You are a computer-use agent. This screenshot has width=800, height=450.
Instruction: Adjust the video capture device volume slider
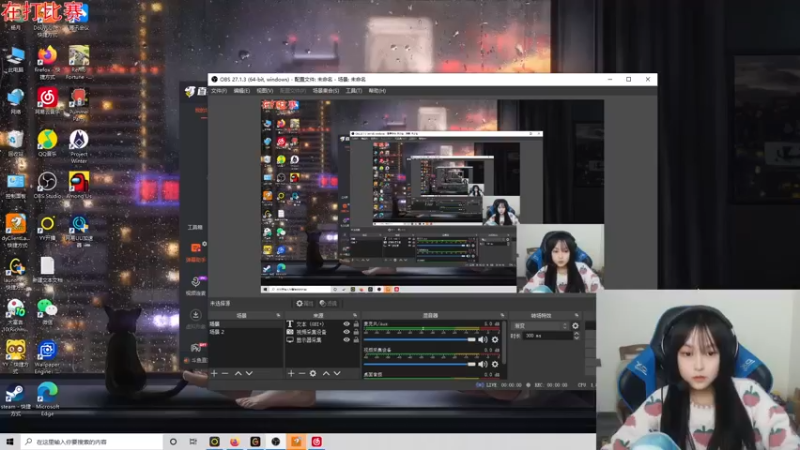(x=419, y=364)
